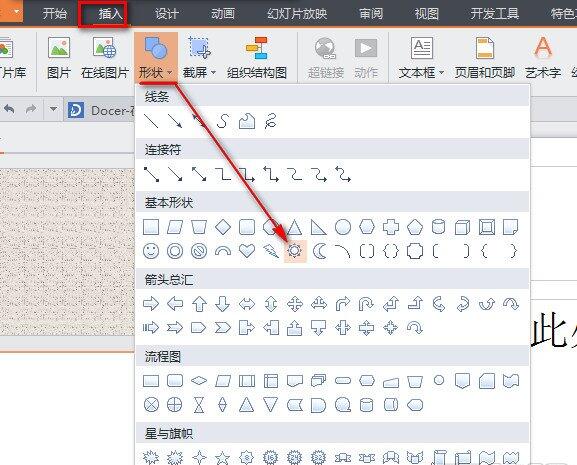The width and height of the screenshot is (577, 465).
Task: Select the flowchart summing junction
Action: (x=151, y=405)
